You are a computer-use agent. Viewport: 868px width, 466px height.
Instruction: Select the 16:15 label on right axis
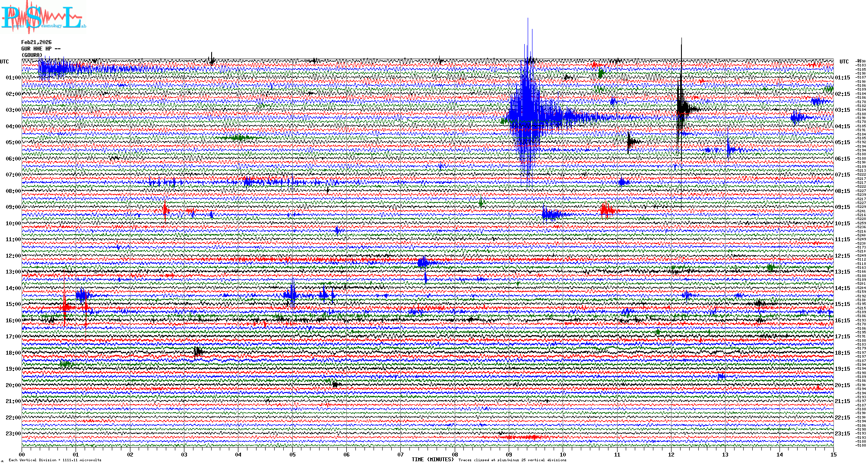pyautogui.click(x=842, y=321)
